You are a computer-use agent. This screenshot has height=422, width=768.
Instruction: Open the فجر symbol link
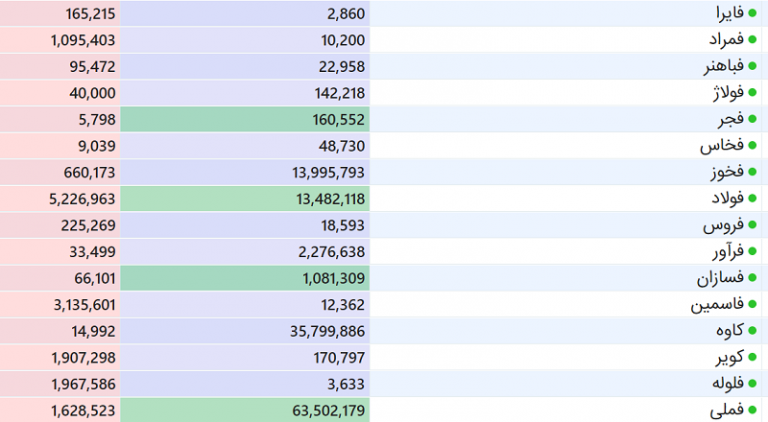(x=731, y=119)
